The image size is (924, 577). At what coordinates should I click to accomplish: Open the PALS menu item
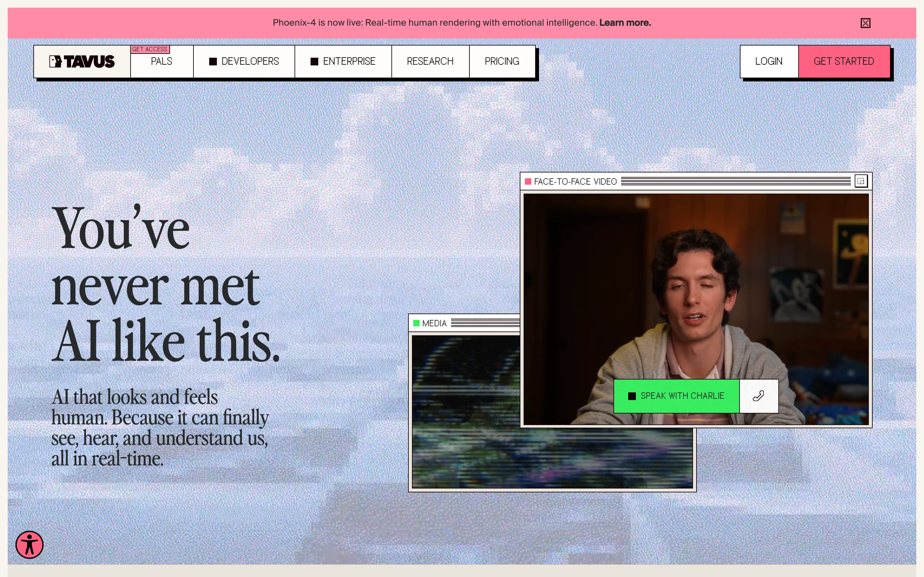coord(161,62)
